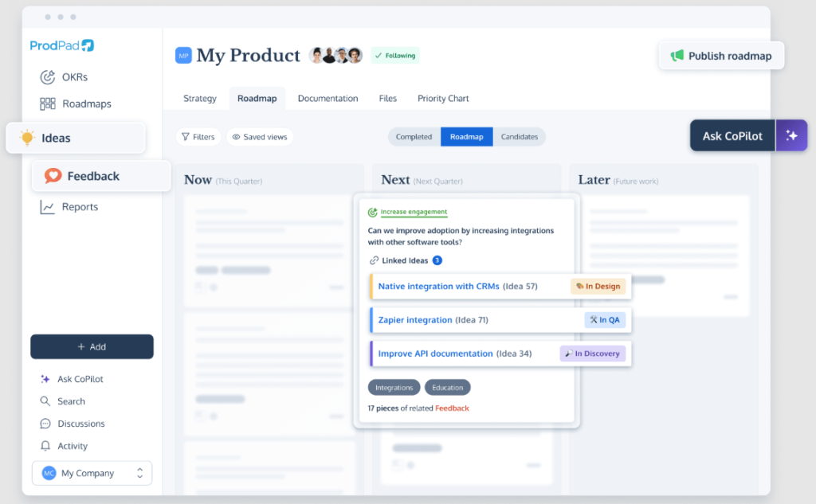Click the Publish roadmap button

tap(722, 56)
